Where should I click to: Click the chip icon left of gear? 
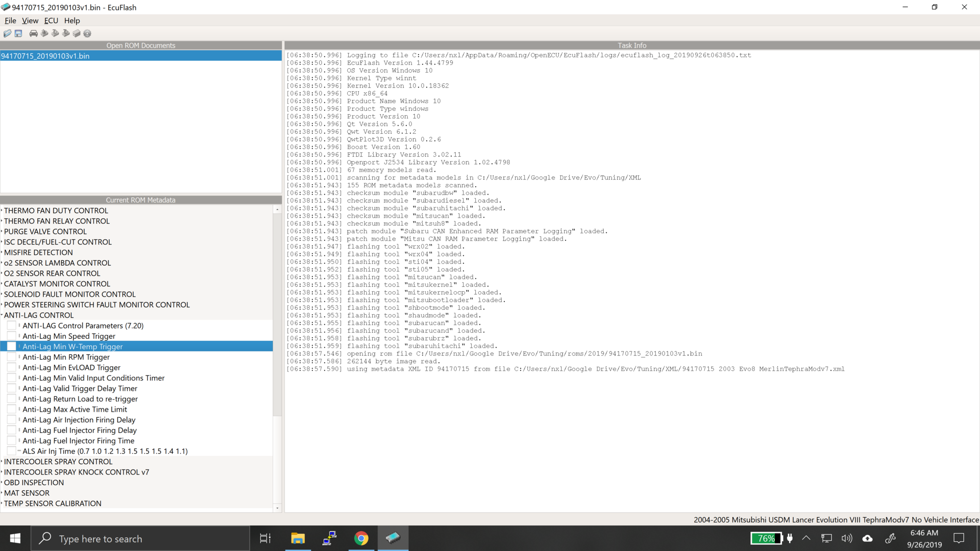(x=77, y=33)
